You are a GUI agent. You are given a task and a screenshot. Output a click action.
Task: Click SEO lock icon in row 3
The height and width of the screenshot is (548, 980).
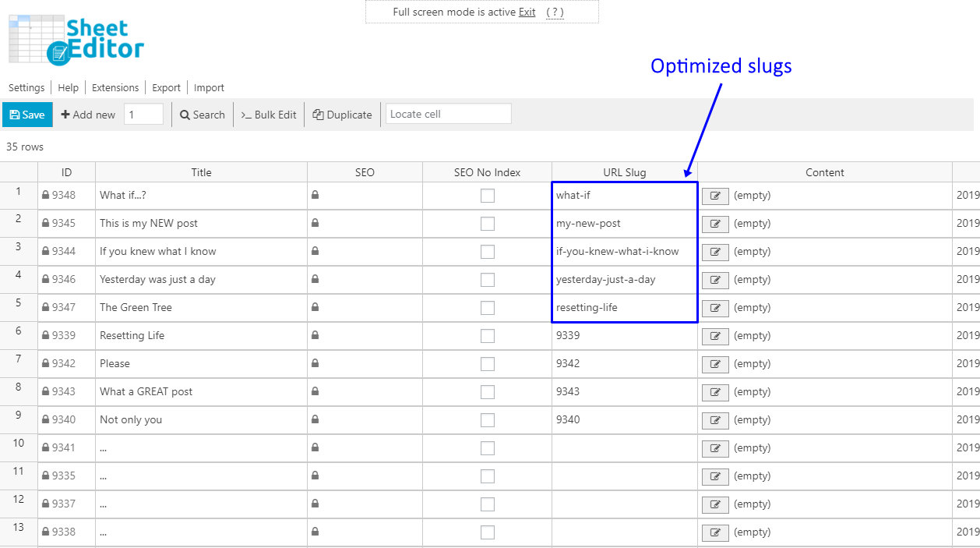point(315,252)
